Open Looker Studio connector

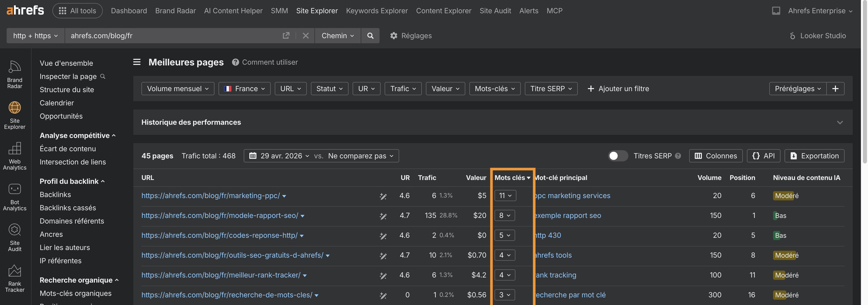click(818, 35)
